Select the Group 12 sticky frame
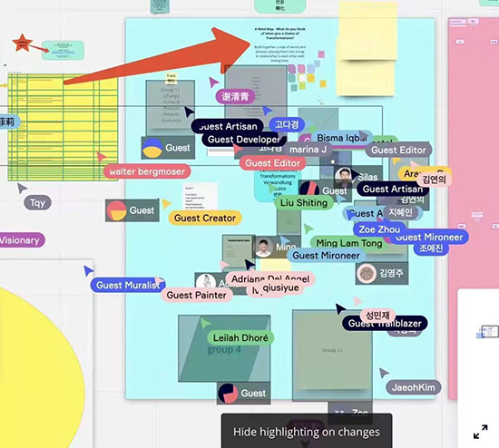The image size is (499, 448). click(x=332, y=350)
